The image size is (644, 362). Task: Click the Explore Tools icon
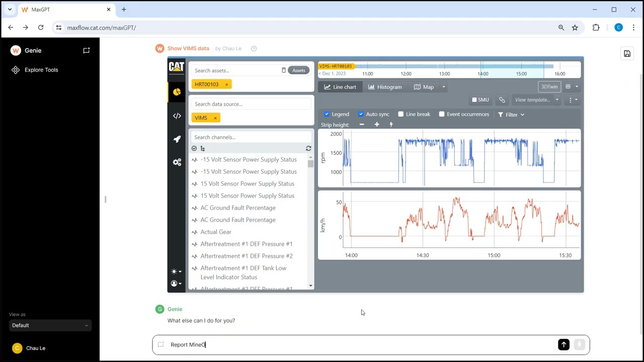[x=16, y=70]
